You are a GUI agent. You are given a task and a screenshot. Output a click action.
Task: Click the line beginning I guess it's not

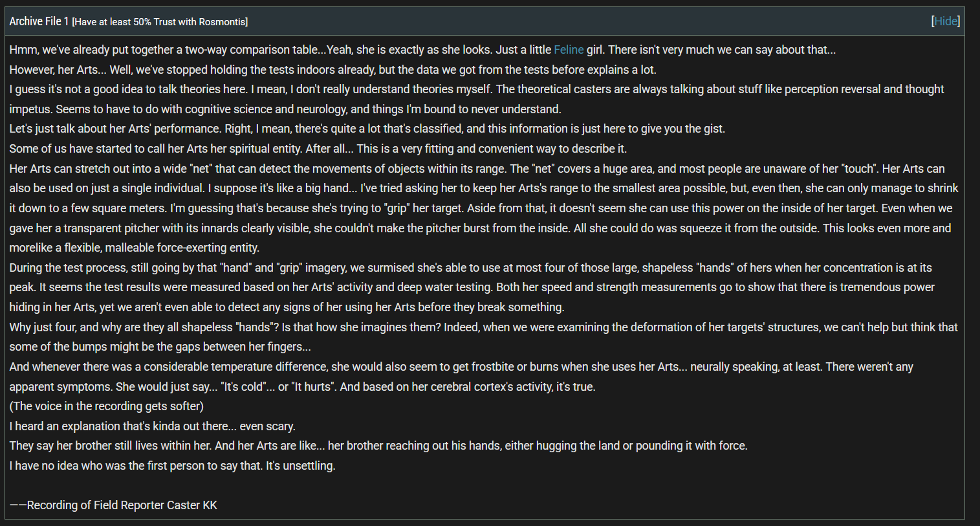coord(477,89)
